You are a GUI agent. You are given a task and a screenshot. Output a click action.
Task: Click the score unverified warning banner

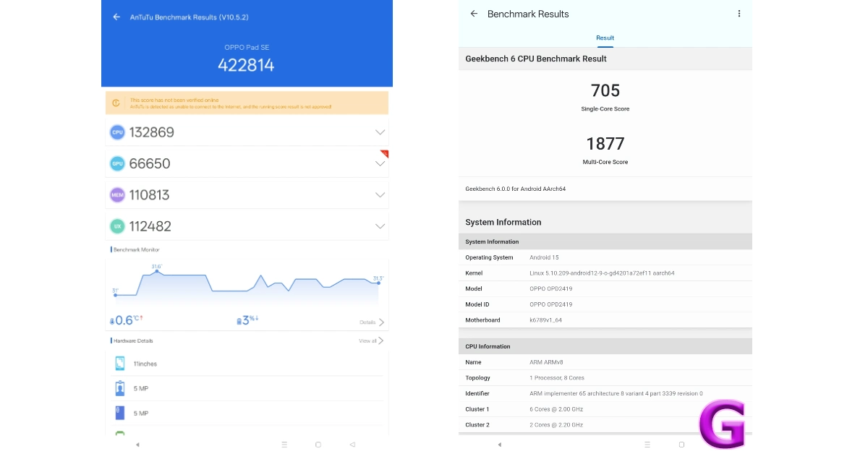coord(247,103)
